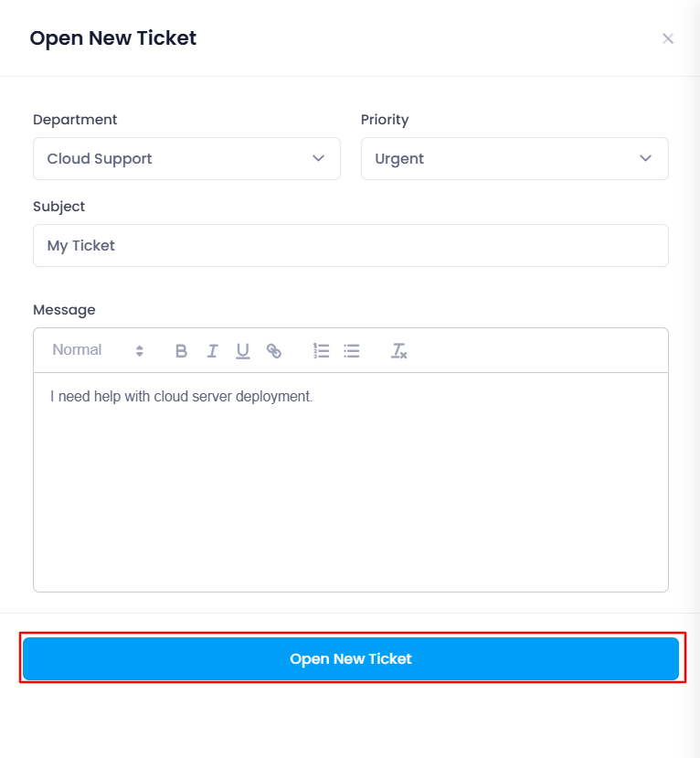Image resolution: width=700 pixels, height=758 pixels.
Task: Click the Department field label
Action: coord(75,120)
